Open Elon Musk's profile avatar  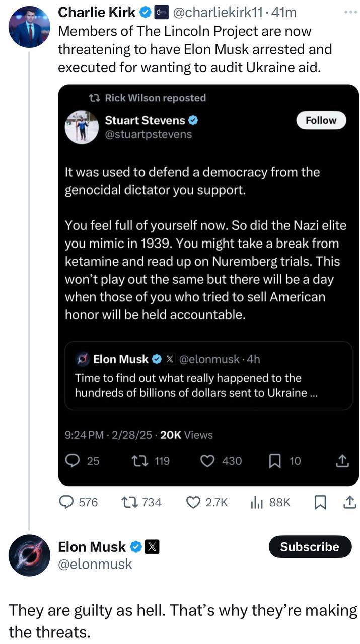click(29, 555)
